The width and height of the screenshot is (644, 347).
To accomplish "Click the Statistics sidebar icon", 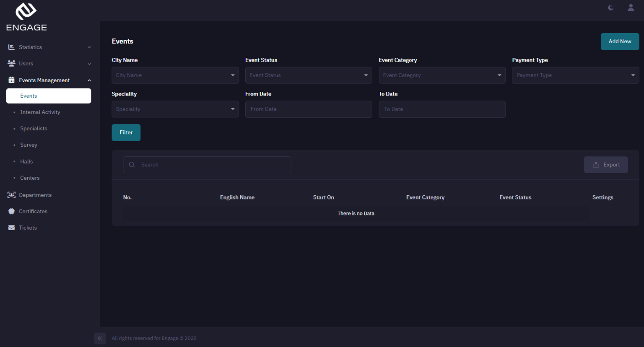I will coord(11,47).
